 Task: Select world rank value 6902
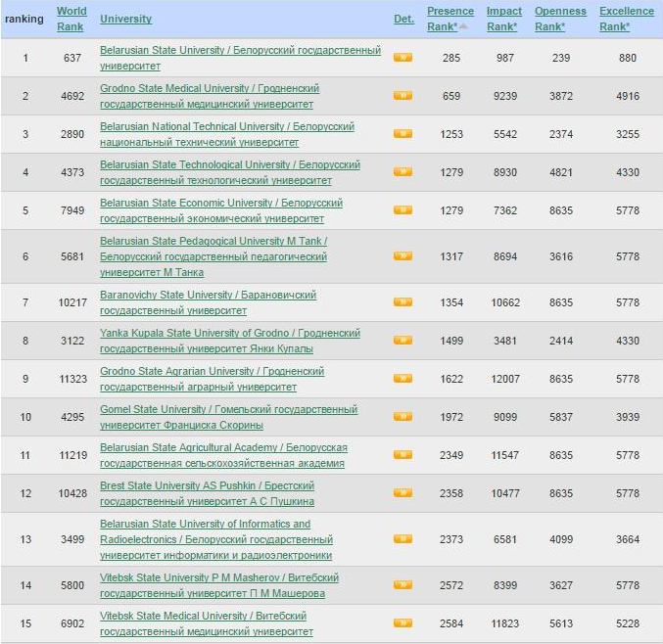coord(72,623)
